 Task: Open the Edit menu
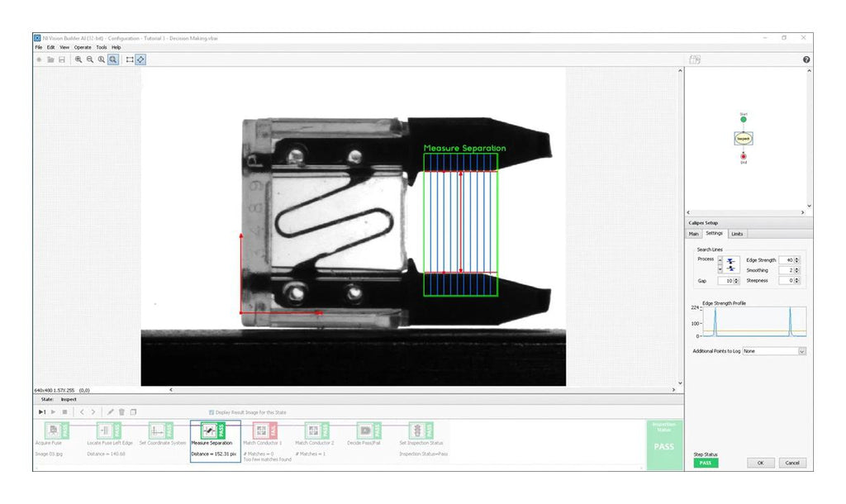point(50,47)
